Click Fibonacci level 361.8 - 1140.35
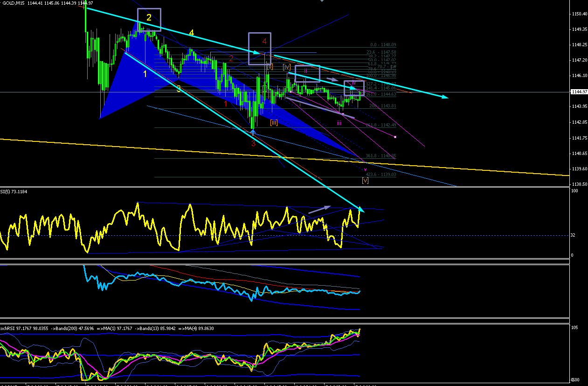 click(x=381, y=156)
